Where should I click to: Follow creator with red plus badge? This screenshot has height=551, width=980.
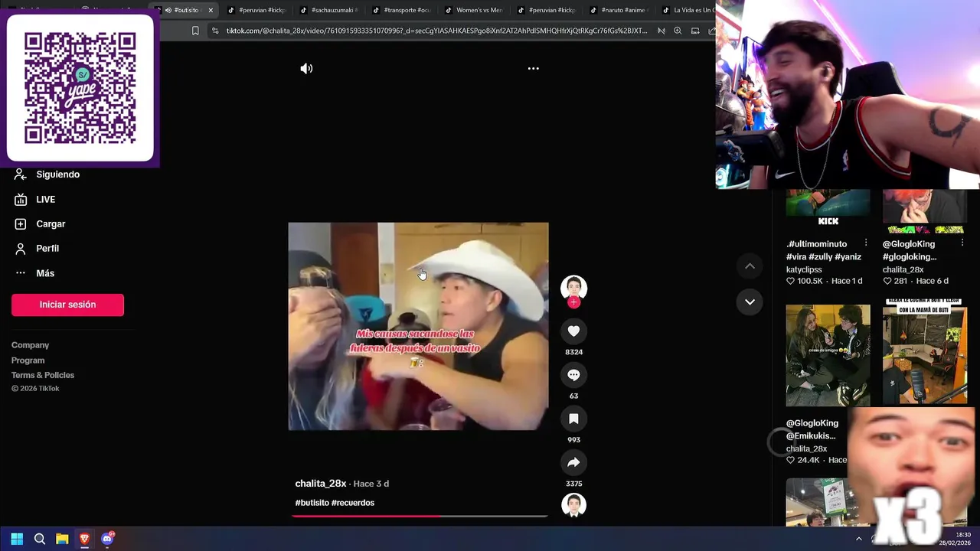point(573,302)
